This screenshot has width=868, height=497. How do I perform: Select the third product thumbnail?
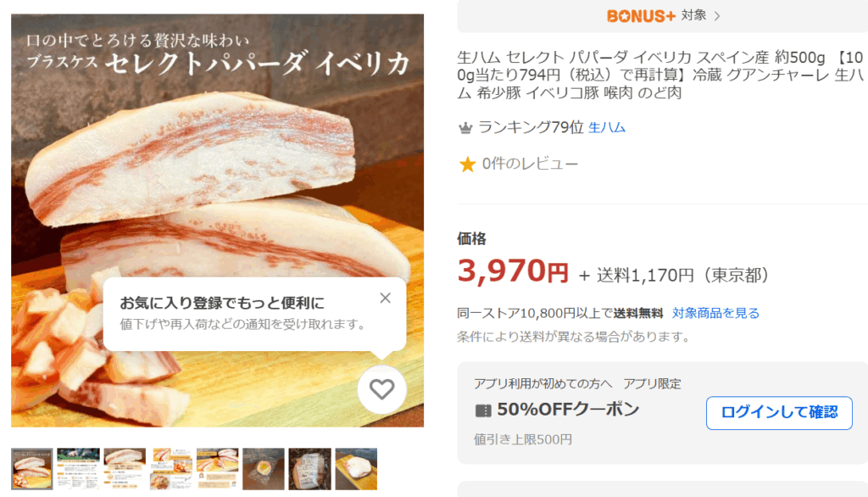[125, 469]
